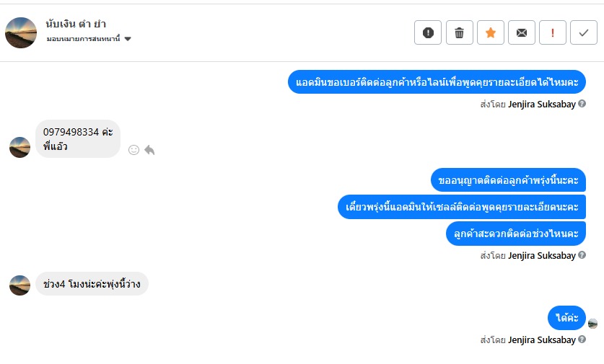The height and width of the screenshot is (364, 604).
Task: Reply to the 0979498334 message with the arrow
Action: point(149,150)
